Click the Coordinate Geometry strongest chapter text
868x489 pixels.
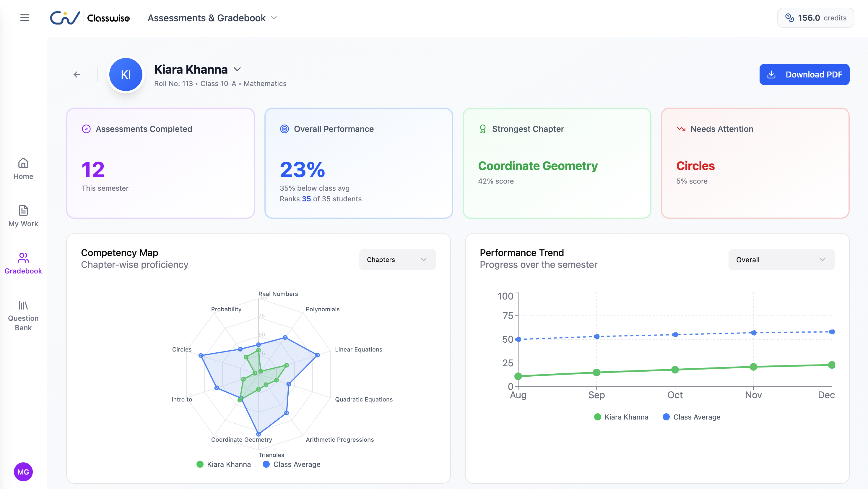tap(538, 166)
